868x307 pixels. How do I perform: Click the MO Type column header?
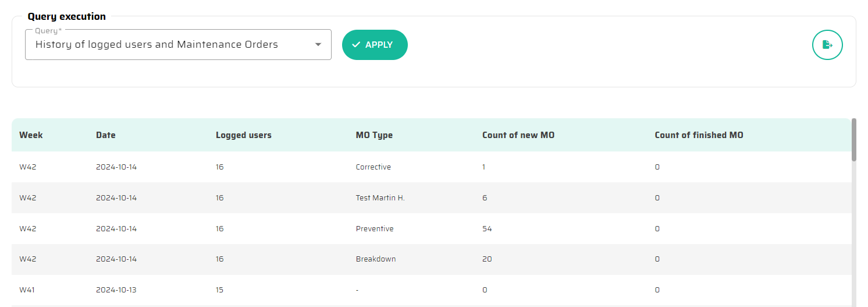pyautogui.click(x=374, y=135)
